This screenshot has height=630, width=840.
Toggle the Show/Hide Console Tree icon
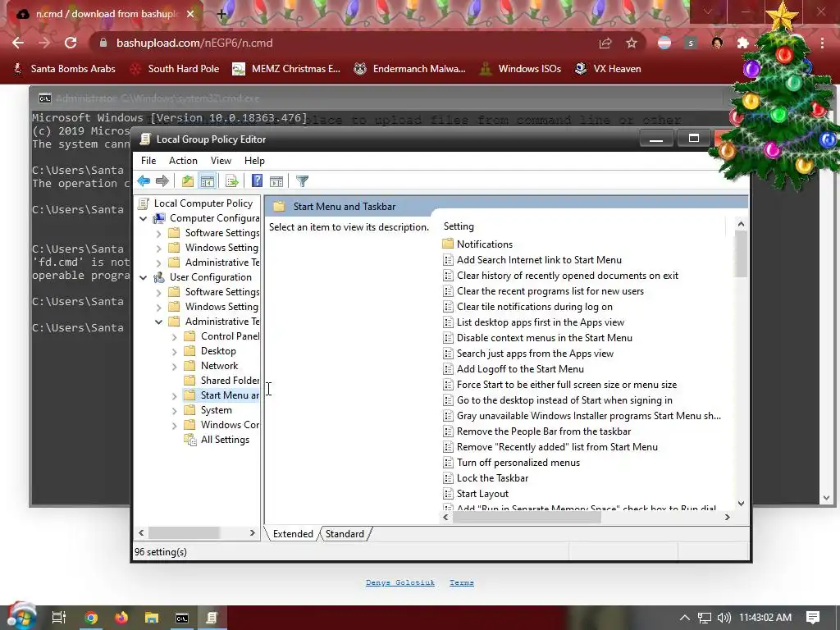207,181
